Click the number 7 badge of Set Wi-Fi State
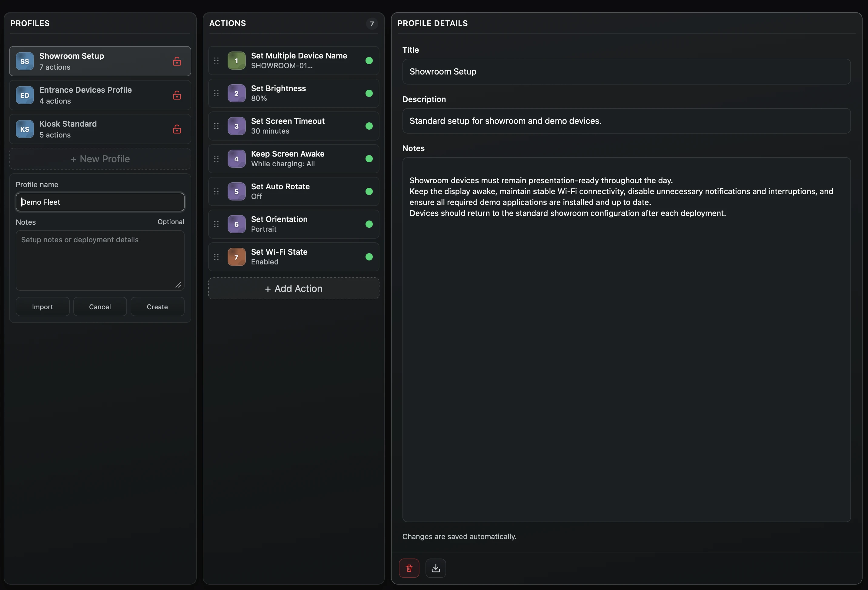Viewport: 868px width, 590px height. [x=236, y=257]
